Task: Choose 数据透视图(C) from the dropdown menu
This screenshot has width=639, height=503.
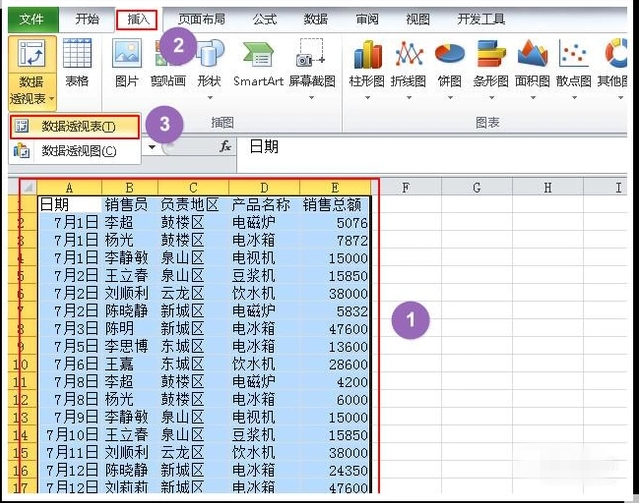Action: 75,151
